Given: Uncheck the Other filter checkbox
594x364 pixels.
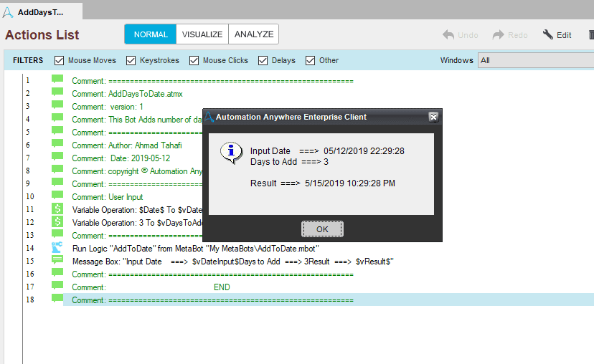Looking at the screenshot, I should click(310, 60).
